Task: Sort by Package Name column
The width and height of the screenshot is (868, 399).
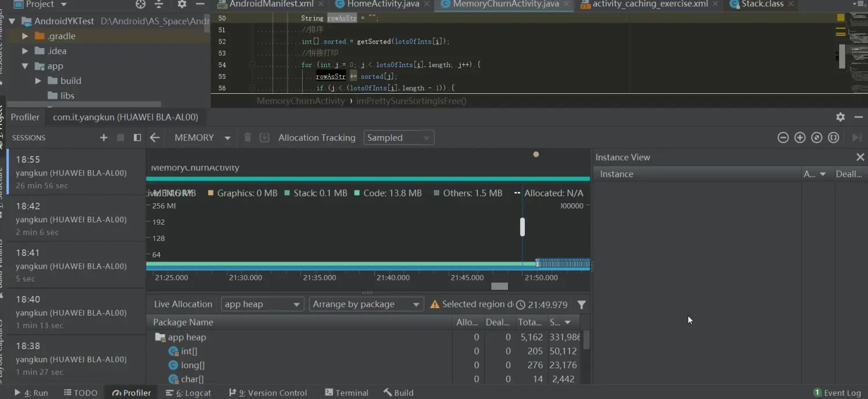Action: [x=299, y=322]
